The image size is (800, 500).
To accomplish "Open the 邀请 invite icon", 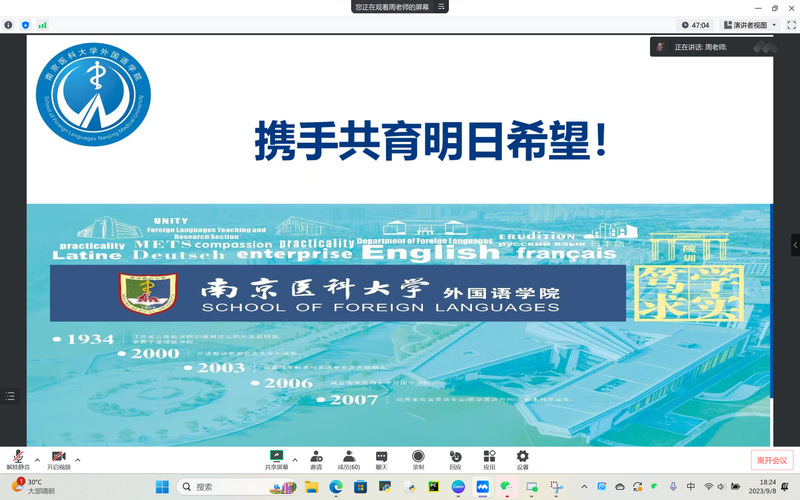I will pyautogui.click(x=316, y=459).
